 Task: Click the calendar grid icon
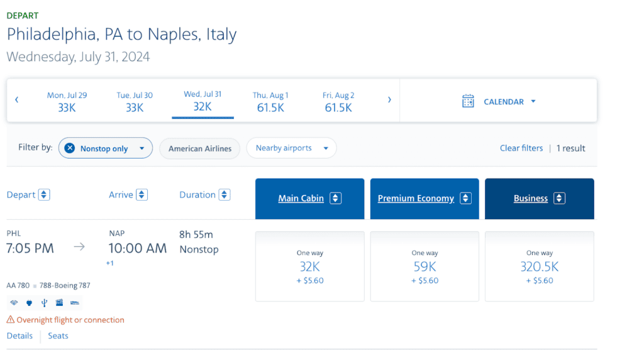468,101
